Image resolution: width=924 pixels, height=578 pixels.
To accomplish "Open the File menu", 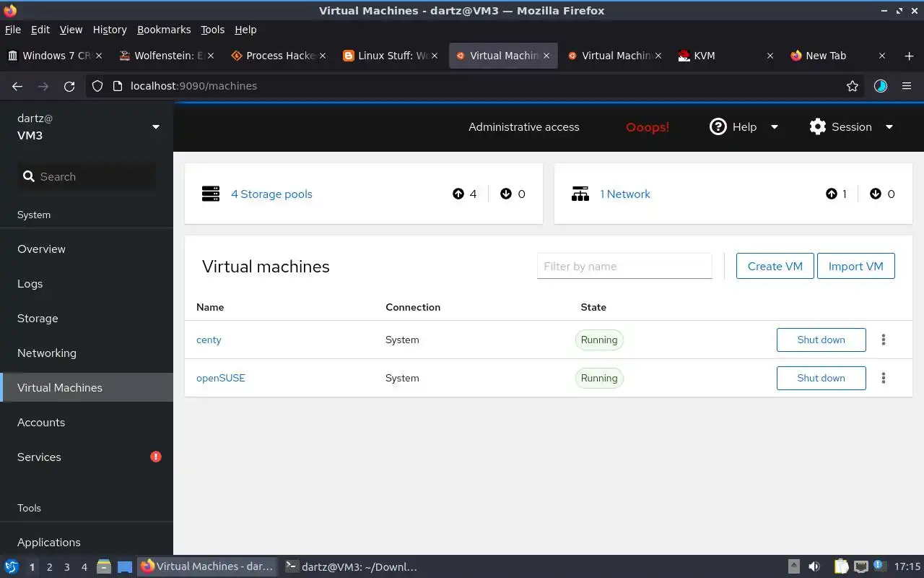I will click(13, 30).
